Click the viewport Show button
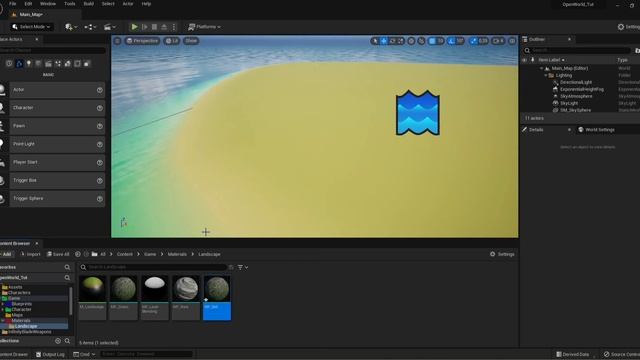The image size is (640, 360). click(191, 41)
